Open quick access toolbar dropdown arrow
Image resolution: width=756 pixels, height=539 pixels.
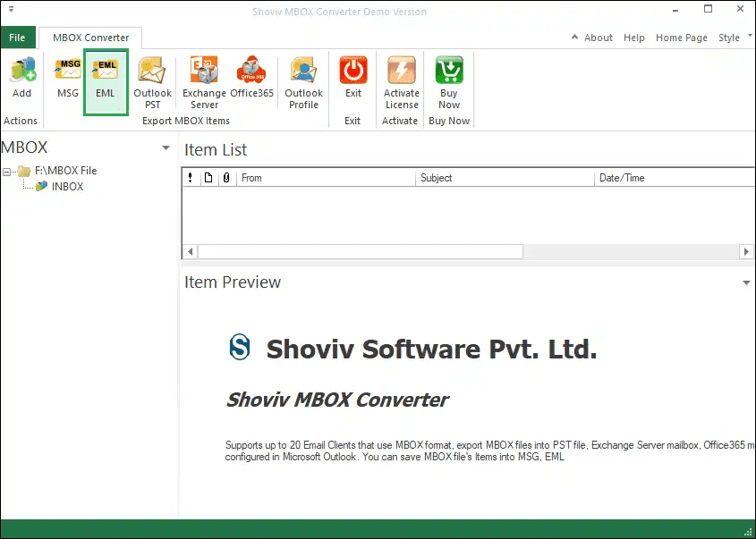[11, 9]
